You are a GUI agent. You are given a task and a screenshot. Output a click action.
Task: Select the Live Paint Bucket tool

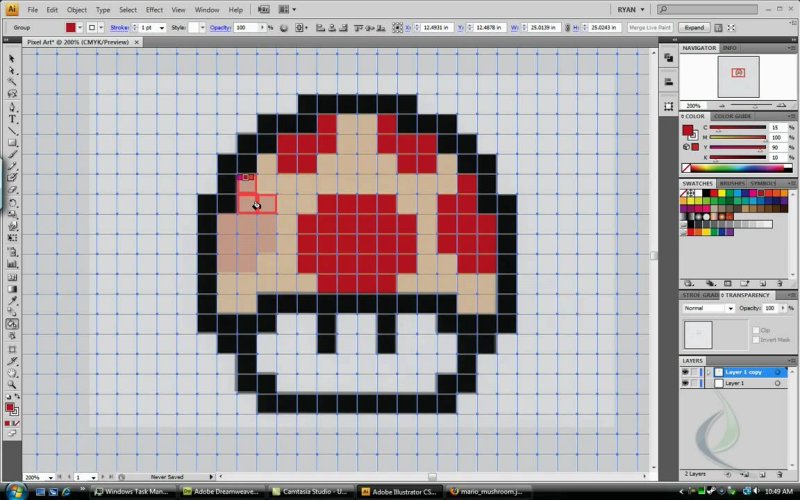[12, 324]
